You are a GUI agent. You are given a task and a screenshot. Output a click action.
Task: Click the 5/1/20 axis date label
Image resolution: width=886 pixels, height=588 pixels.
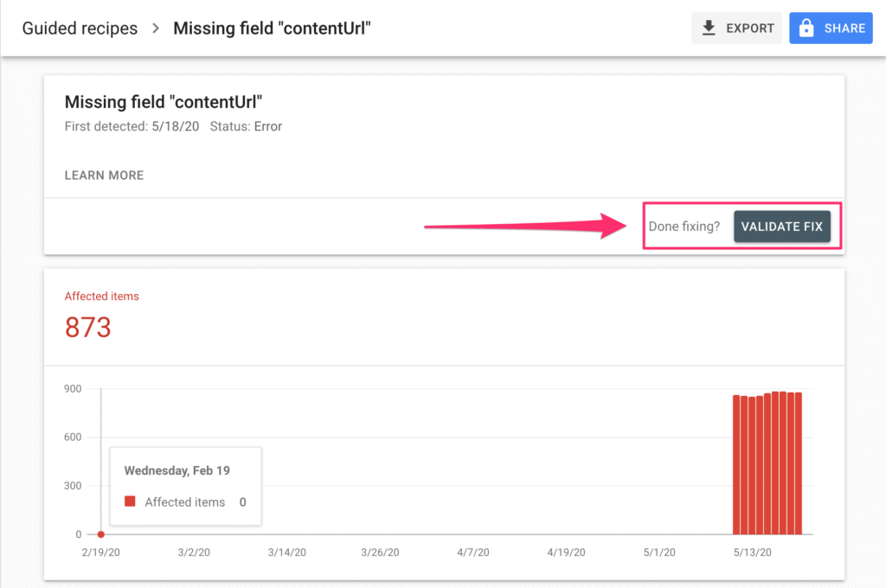[x=659, y=553]
